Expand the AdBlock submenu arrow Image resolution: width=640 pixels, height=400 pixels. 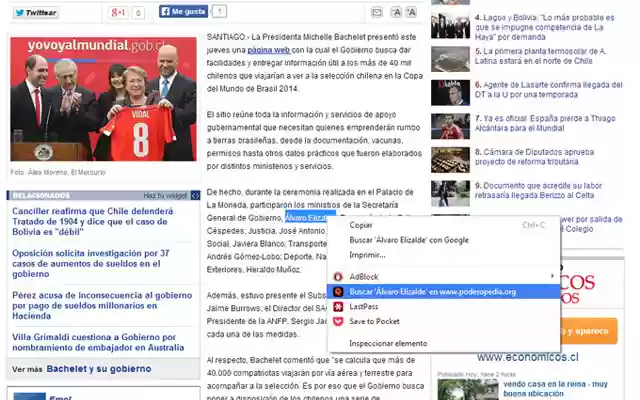click(552, 276)
